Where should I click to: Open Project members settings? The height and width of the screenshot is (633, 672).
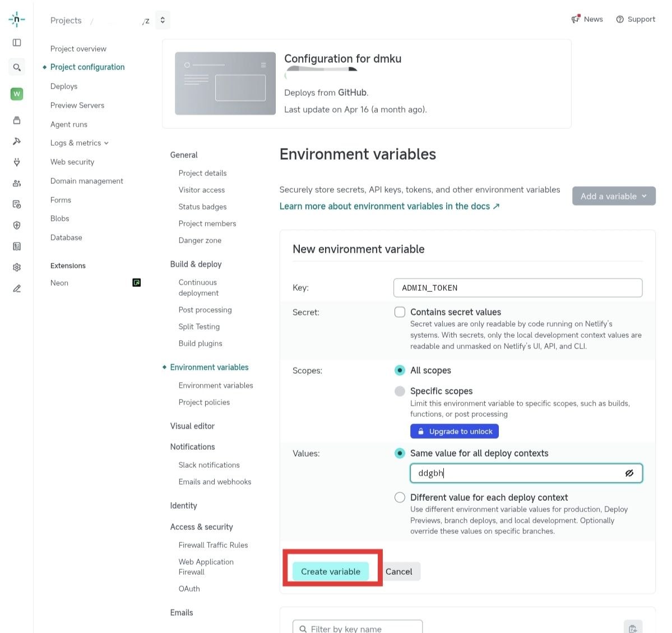pyautogui.click(x=207, y=224)
